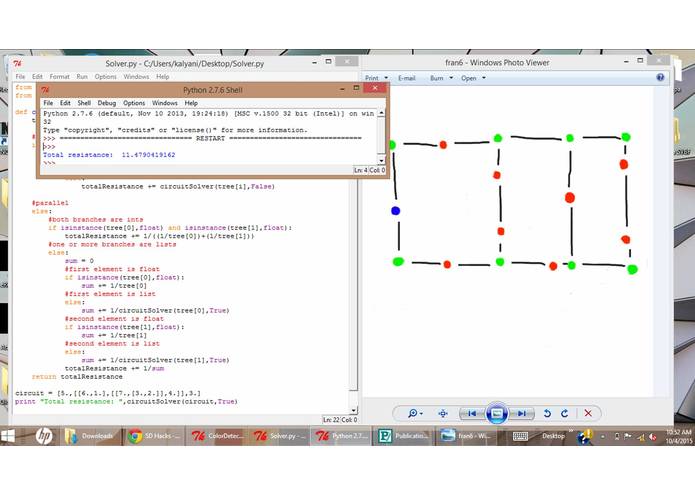Click the volume speaker tray icon
The image size is (695, 494).
(652, 437)
